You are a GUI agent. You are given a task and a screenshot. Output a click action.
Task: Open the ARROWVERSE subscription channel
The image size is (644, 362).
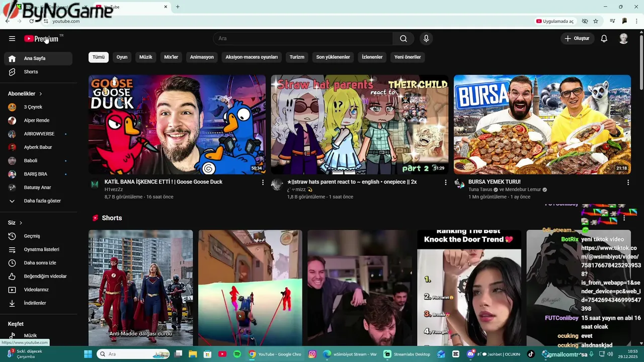(x=38, y=134)
